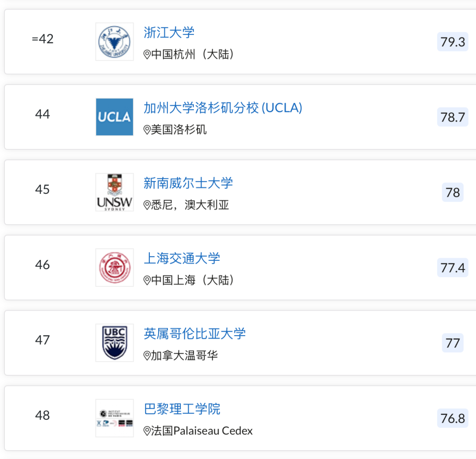476x459 pixels.
Task: Click the location text 法国Palaiseau Cedex
Action: tap(202, 431)
